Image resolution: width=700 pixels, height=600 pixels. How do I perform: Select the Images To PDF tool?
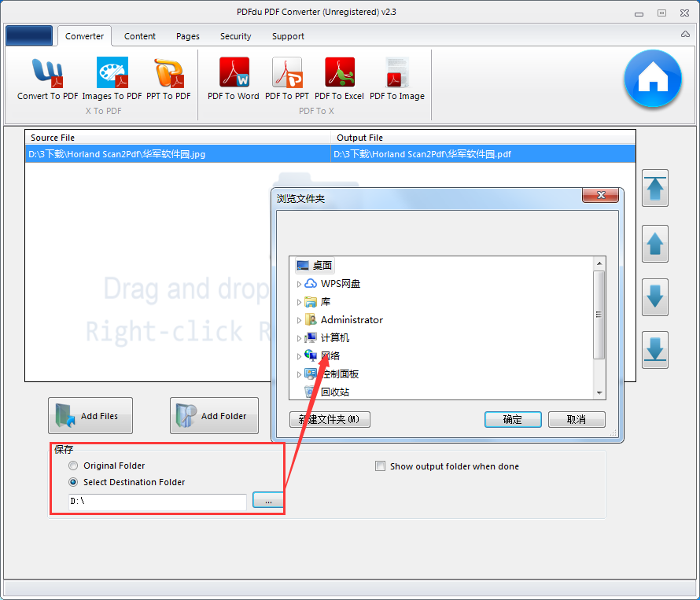[x=112, y=79]
